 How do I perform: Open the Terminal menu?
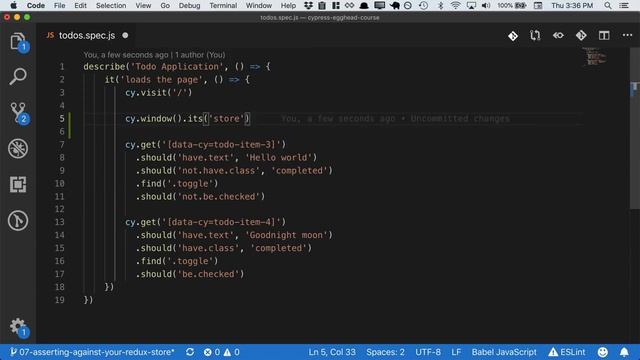[223, 6]
